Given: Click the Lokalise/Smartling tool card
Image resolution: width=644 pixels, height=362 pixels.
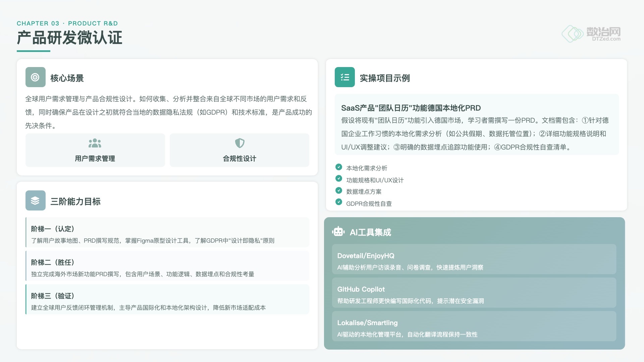Looking at the screenshot, I should (x=474, y=326).
